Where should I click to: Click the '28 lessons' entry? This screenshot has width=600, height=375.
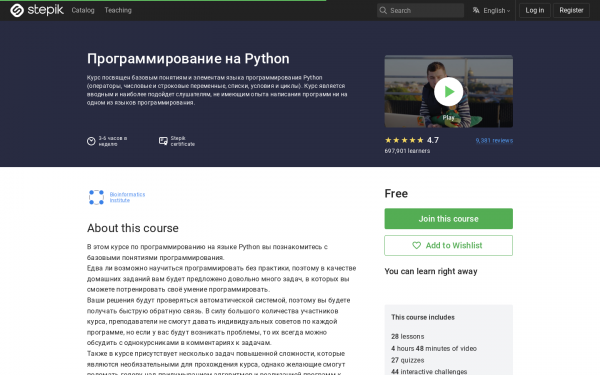click(x=408, y=336)
